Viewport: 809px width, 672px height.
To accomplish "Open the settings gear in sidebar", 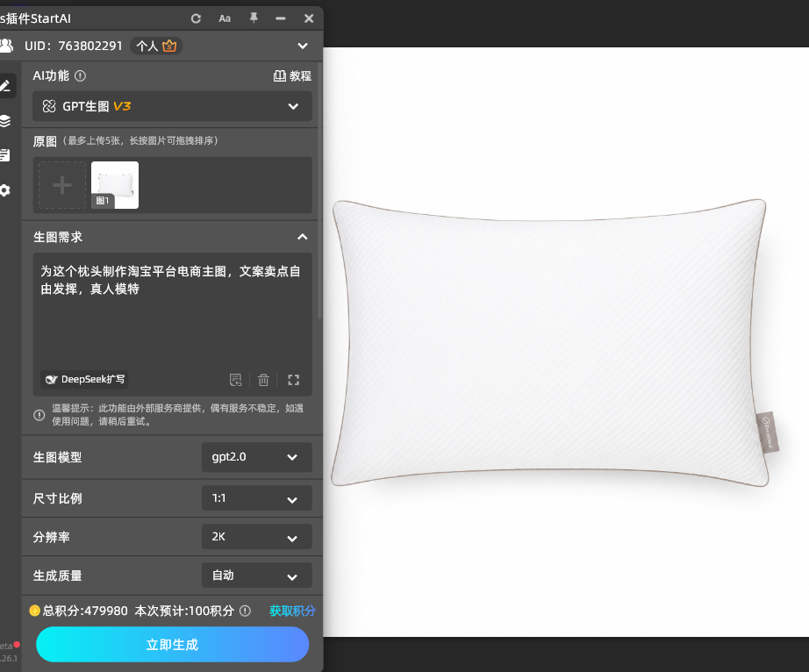I will click(x=5, y=190).
